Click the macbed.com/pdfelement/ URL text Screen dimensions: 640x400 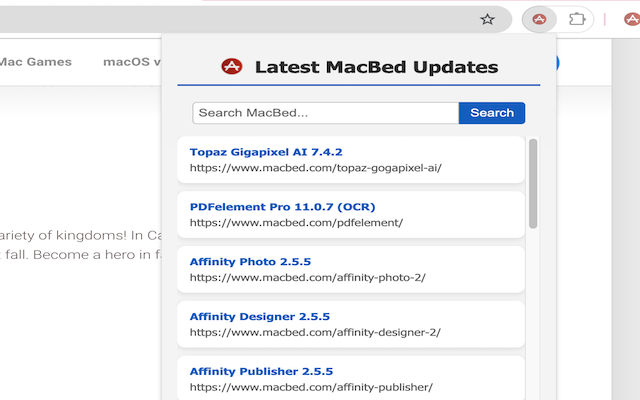pos(296,222)
